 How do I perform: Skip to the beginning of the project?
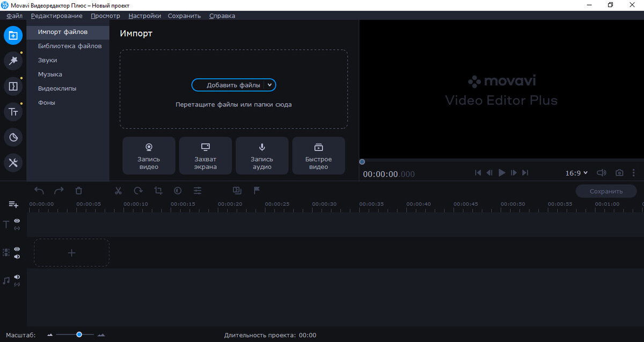point(478,173)
